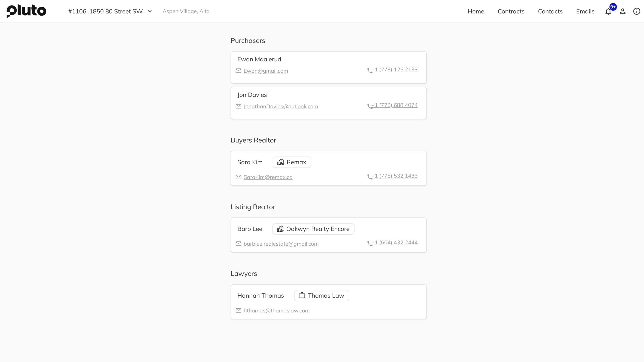Click the envelope icon next to SaraKim@remax.ca
The image size is (644, 362).
(x=238, y=177)
